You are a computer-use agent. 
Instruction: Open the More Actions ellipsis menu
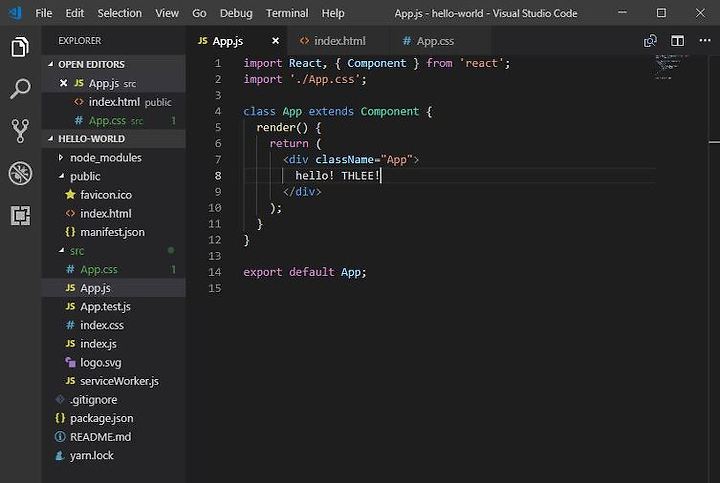point(705,41)
